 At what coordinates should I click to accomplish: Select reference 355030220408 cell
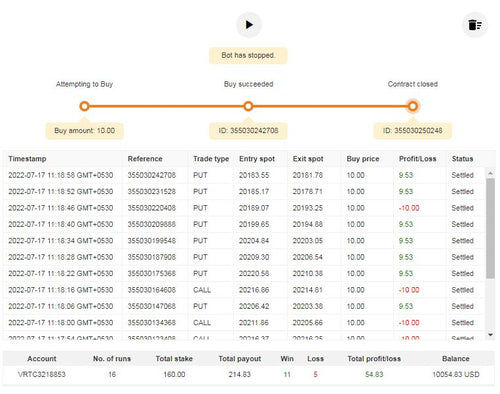pyautogui.click(x=152, y=208)
